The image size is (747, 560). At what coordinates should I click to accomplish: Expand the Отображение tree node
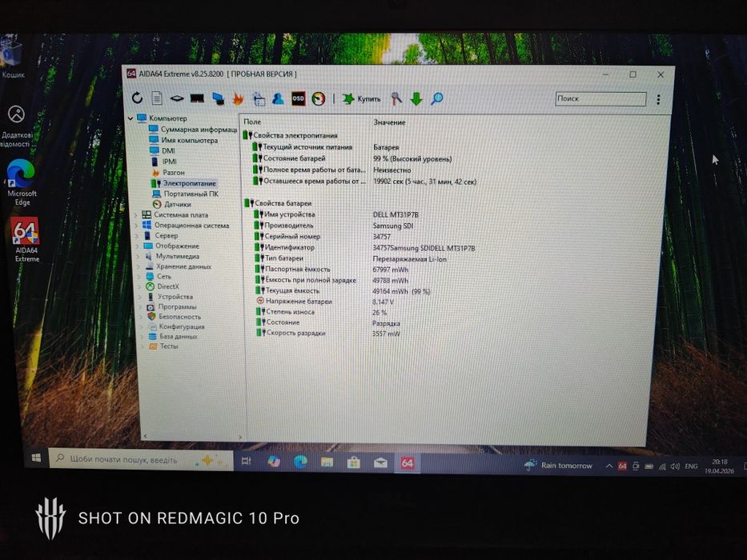point(138,246)
